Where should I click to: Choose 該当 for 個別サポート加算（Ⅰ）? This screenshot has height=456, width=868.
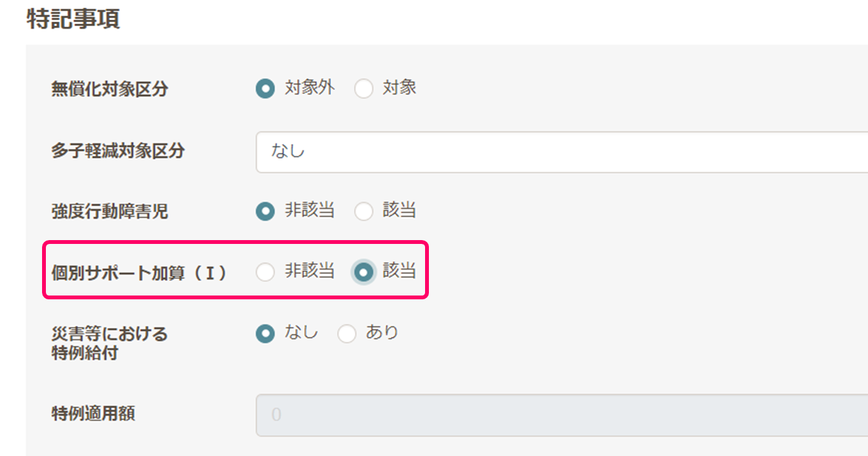(364, 273)
